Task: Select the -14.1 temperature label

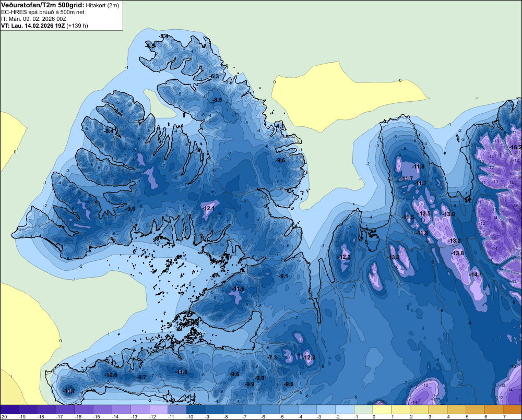Action: 476,274
